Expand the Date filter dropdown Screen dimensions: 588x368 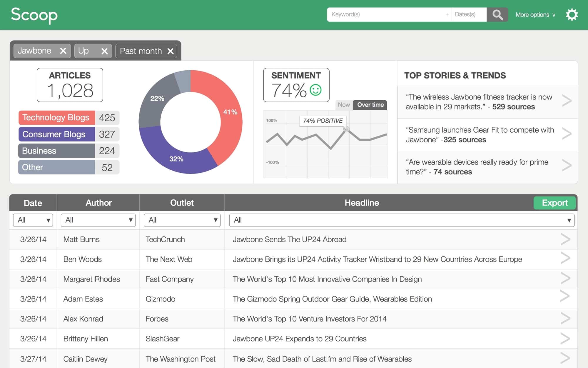pyautogui.click(x=33, y=220)
